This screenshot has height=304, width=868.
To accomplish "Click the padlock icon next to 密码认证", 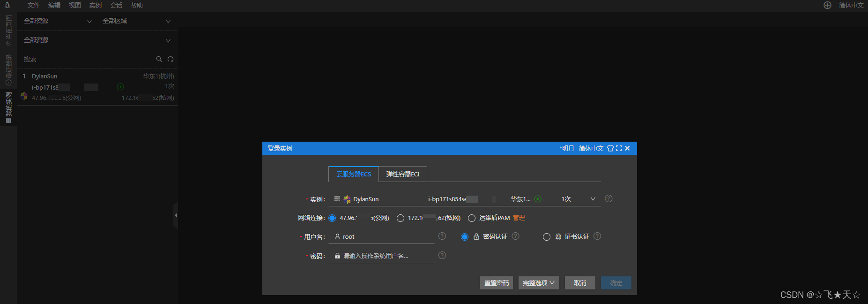I will click(x=476, y=236).
